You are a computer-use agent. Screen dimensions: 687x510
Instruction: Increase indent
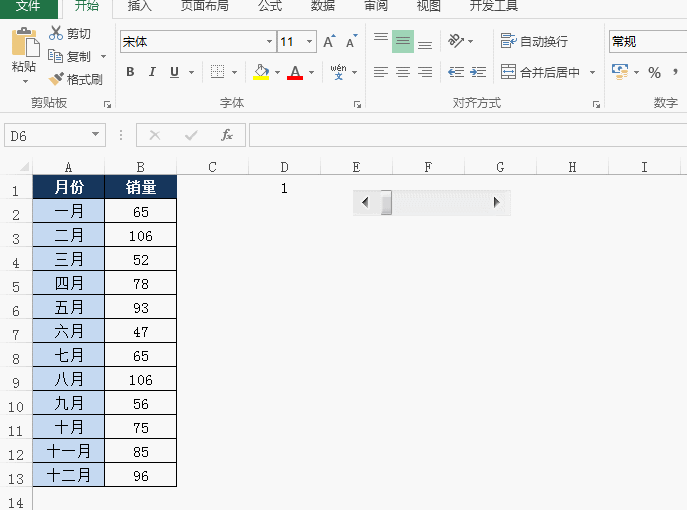point(478,72)
